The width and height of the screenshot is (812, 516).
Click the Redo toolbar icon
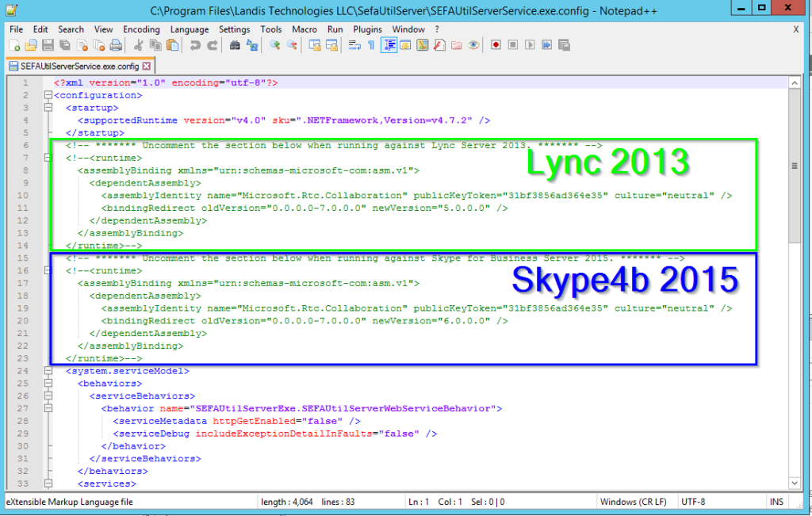click(212, 45)
